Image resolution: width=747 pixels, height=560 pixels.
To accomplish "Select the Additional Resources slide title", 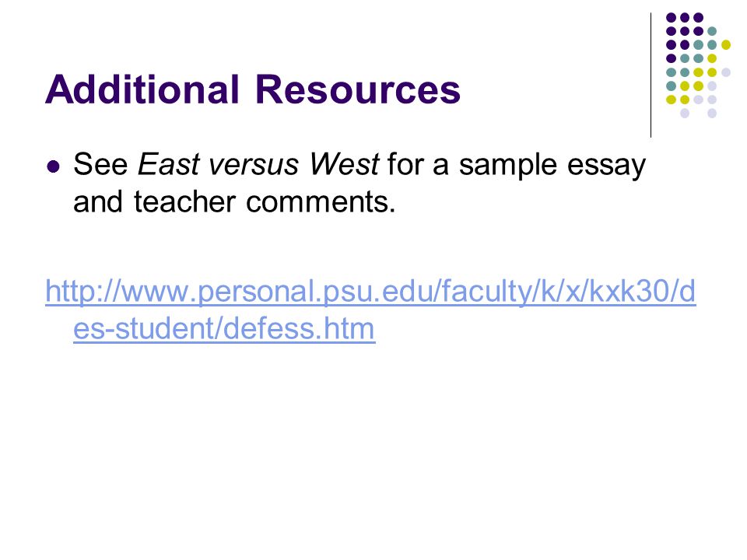I will 253,89.
